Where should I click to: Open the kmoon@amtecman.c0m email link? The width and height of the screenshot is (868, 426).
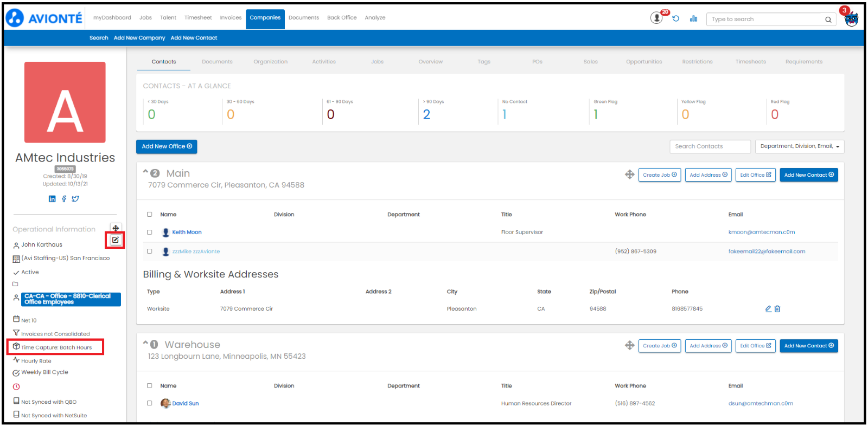pos(761,232)
